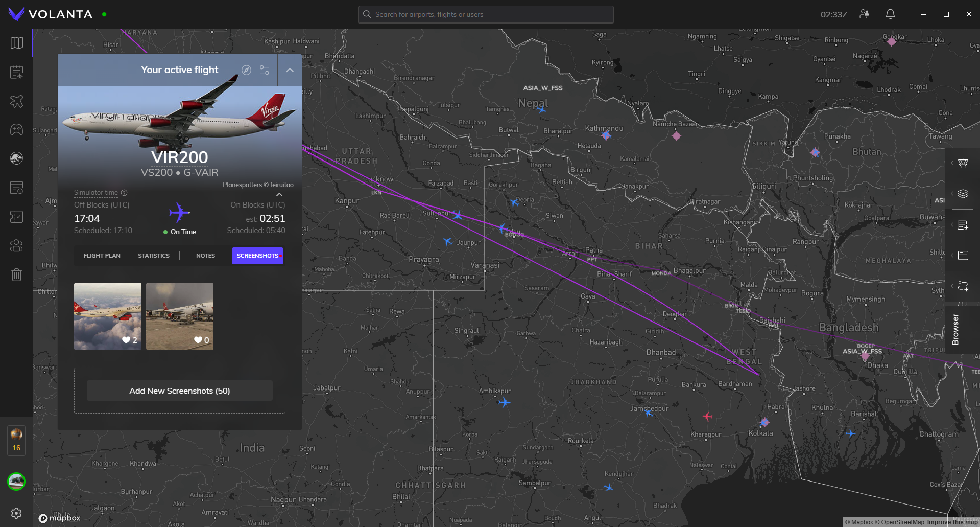Expand the map layers side panel
This screenshot has height=527, width=980.
click(963, 194)
